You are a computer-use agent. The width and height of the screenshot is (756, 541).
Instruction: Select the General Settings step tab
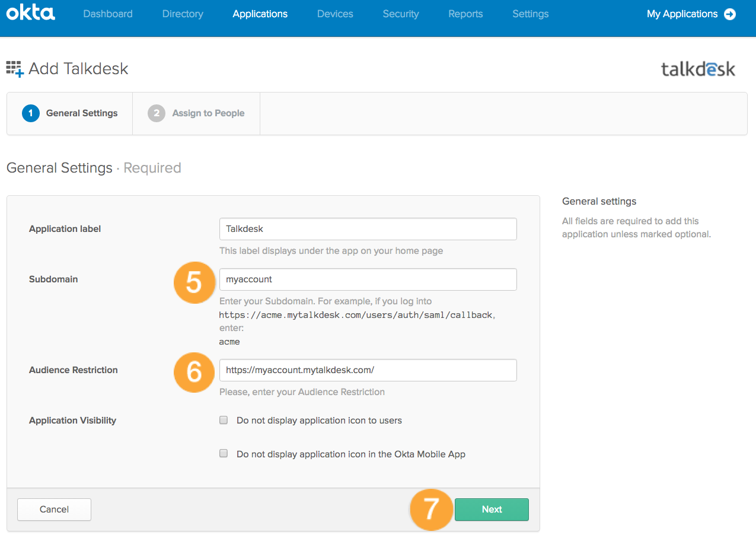[69, 113]
